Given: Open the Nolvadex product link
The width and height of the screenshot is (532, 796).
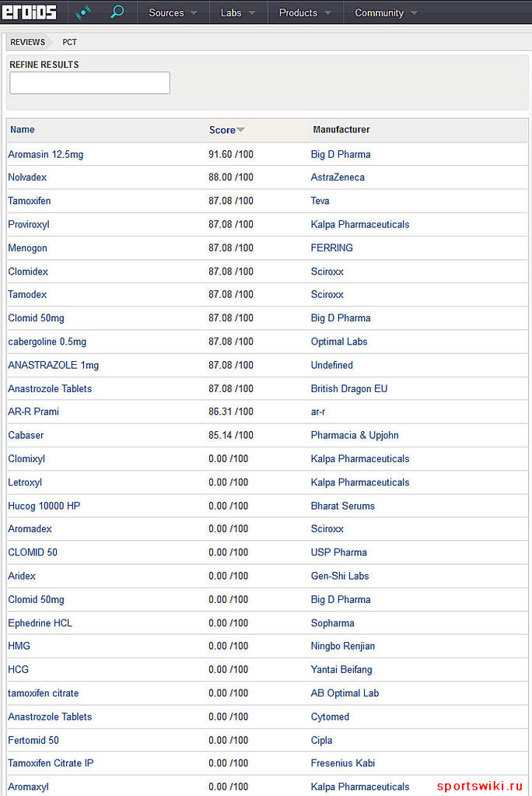Looking at the screenshot, I should tap(27, 177).
